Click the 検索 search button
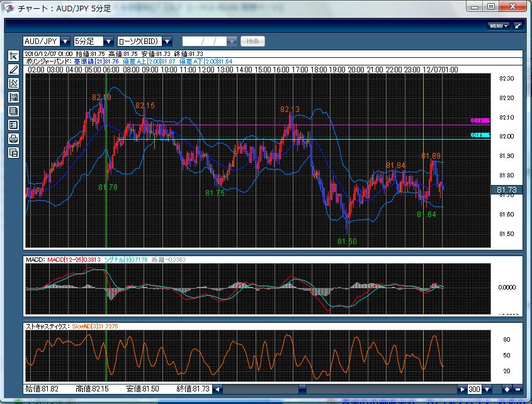Image resolution: width=532 pixels, height=404 pixels. tap(252, 42)
